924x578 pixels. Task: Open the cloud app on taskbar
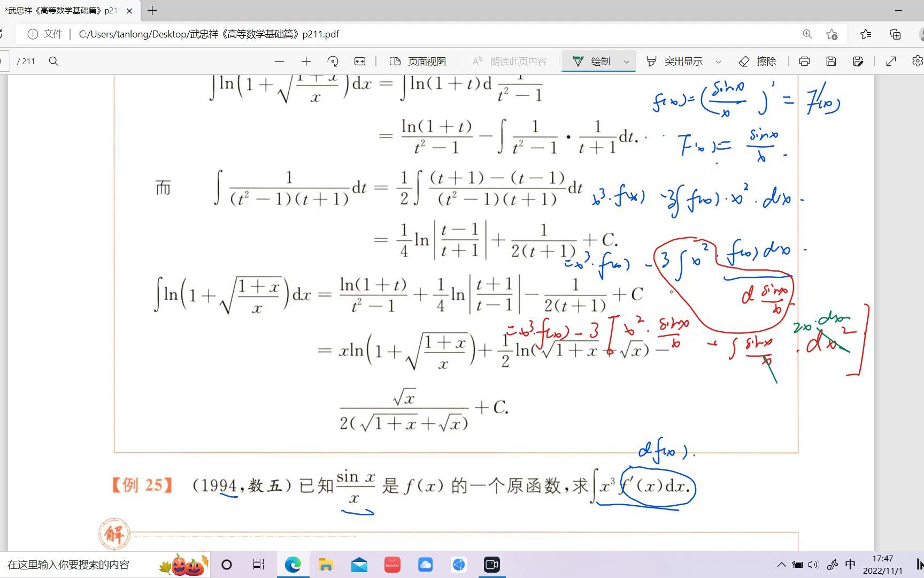pyautogui.click(x=426, y=565)
